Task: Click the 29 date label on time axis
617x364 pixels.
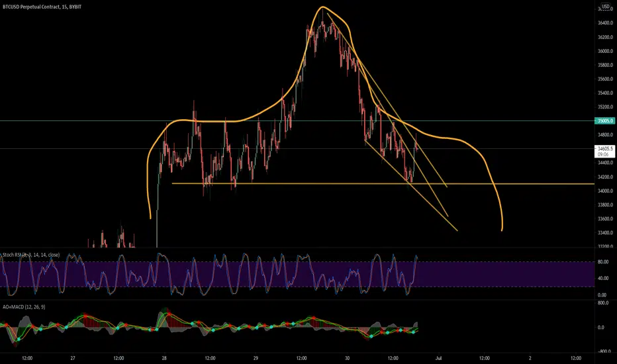Action: [256, 358]
